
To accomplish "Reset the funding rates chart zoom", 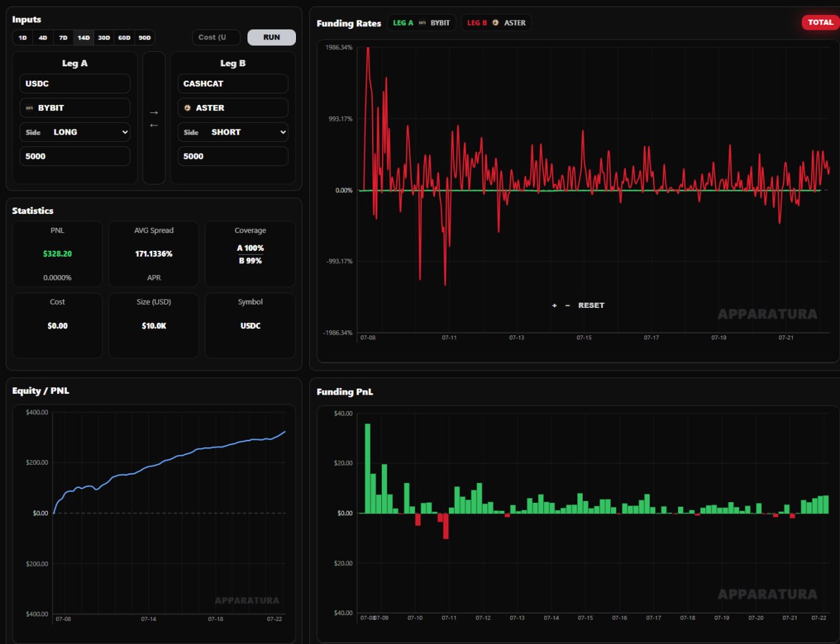I will tap(591, 305).
